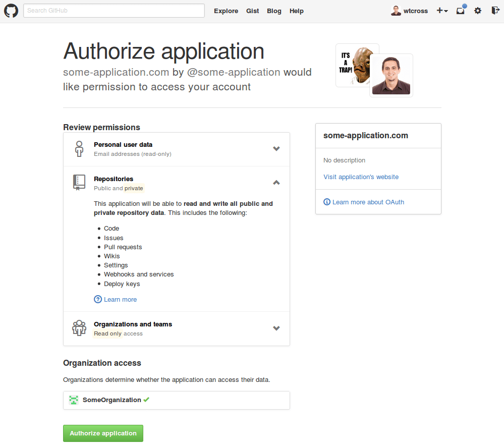Click the wtcross avatar in header

pos(396,11)
